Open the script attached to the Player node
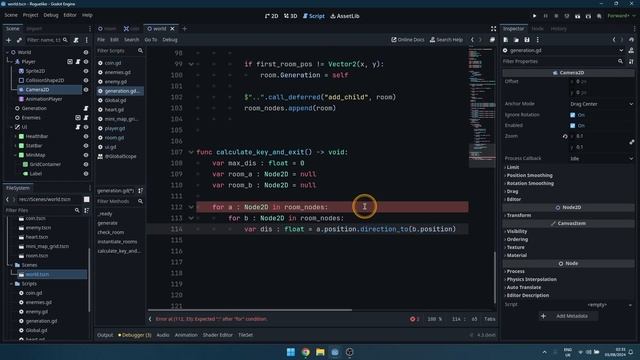 tap(78, 62)
